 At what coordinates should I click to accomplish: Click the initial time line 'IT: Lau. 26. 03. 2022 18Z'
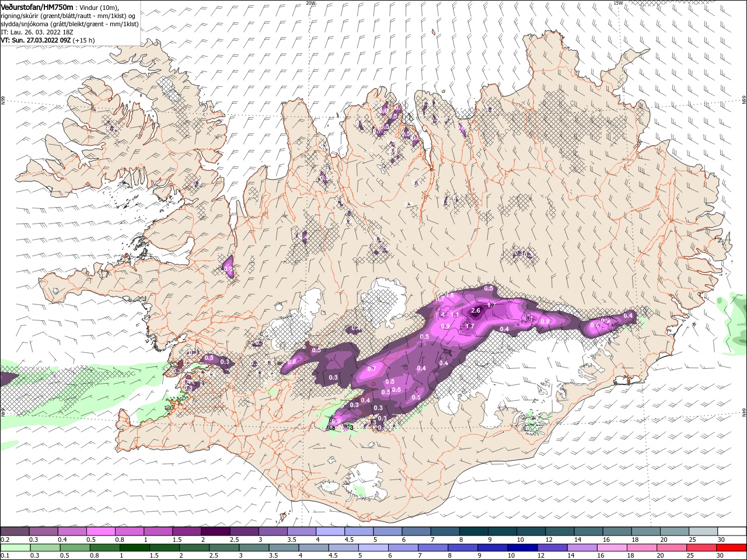[x=36, y=32]
